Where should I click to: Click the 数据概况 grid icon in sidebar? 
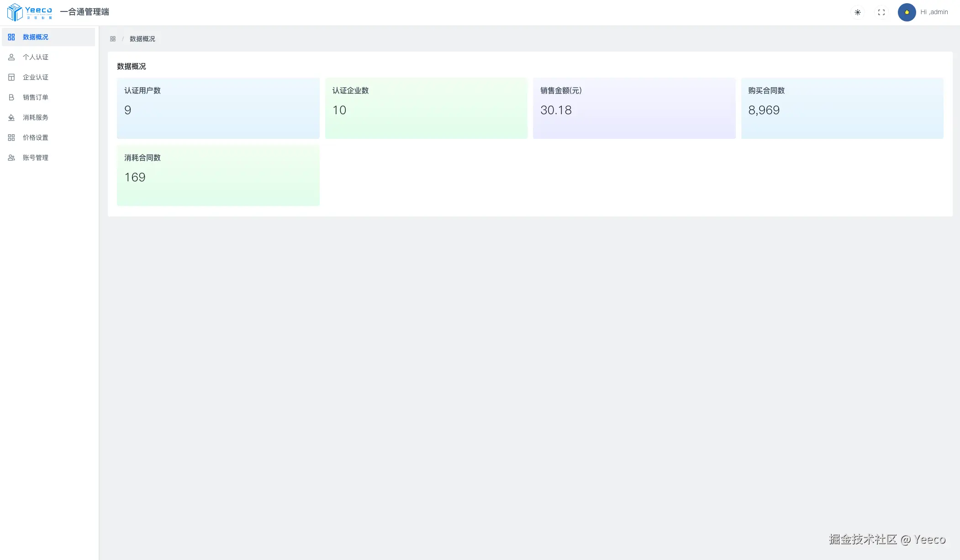[11, 37]
